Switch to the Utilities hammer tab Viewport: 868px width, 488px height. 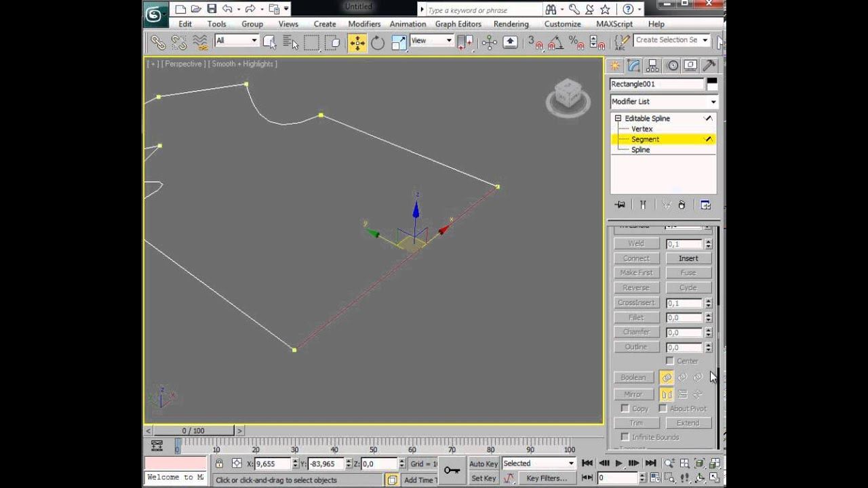click(709, 66)
